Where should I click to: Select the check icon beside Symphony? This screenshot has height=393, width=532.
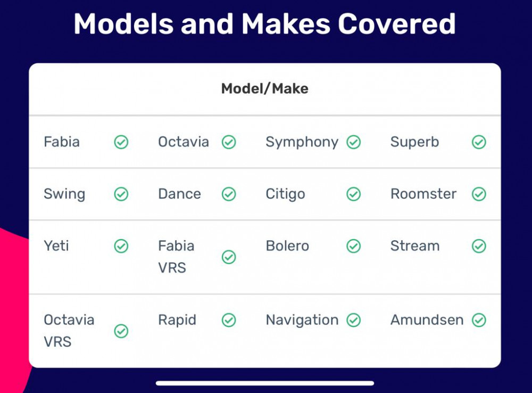[354, 142]
